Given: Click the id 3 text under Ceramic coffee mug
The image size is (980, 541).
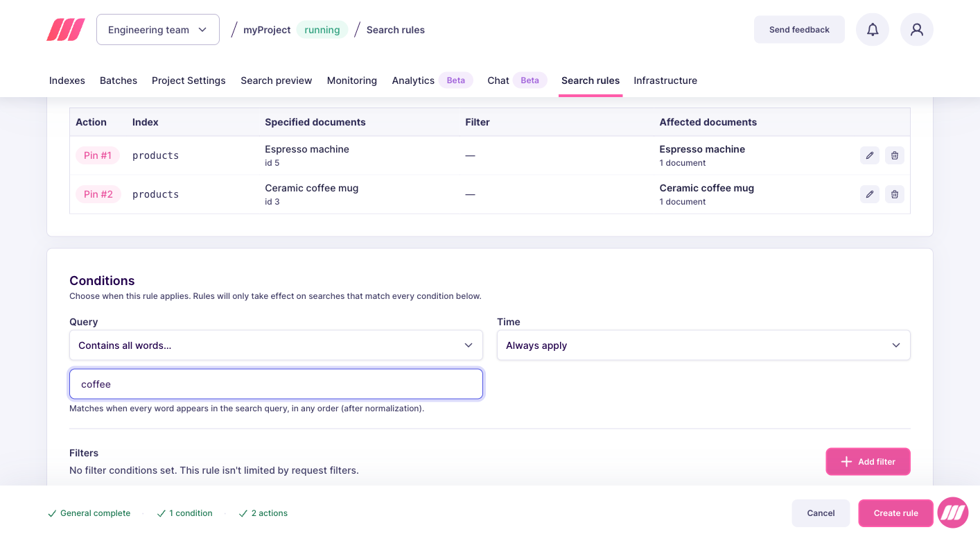Looking at the screenshot, I should point(272,202).
